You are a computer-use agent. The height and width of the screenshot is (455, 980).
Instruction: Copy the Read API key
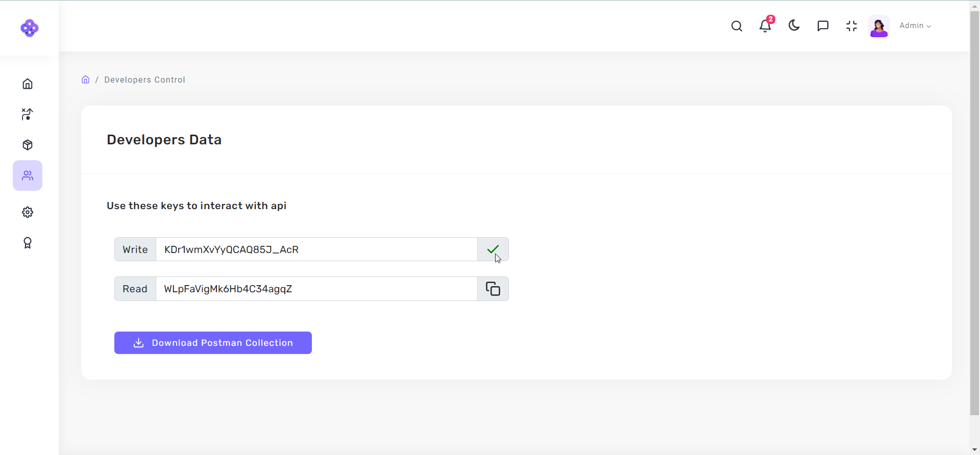pos(493,289)
